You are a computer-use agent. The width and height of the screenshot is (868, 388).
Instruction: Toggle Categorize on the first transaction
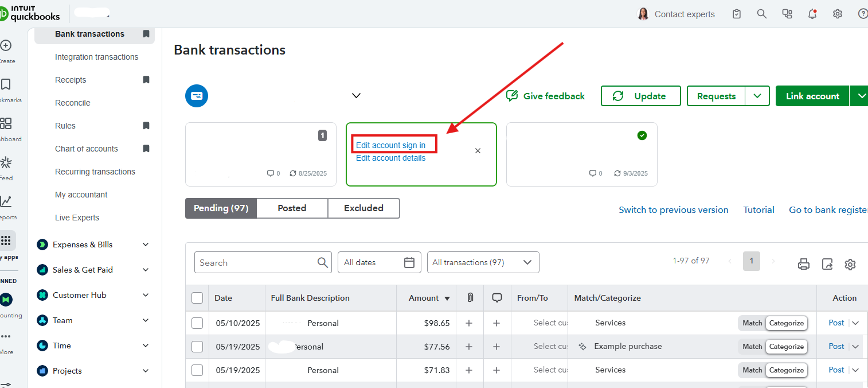point(786,323)
